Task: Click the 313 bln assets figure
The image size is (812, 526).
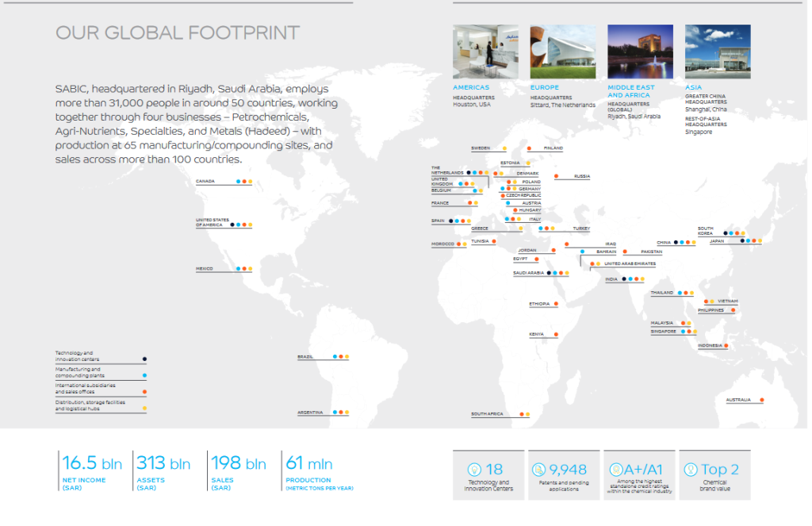Action: 163,463
